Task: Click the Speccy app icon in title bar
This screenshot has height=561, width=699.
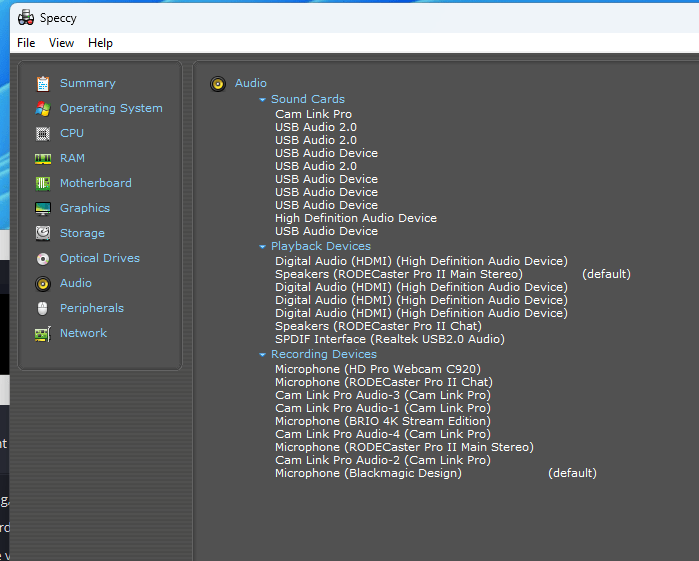Action: [x=26, y=18]
